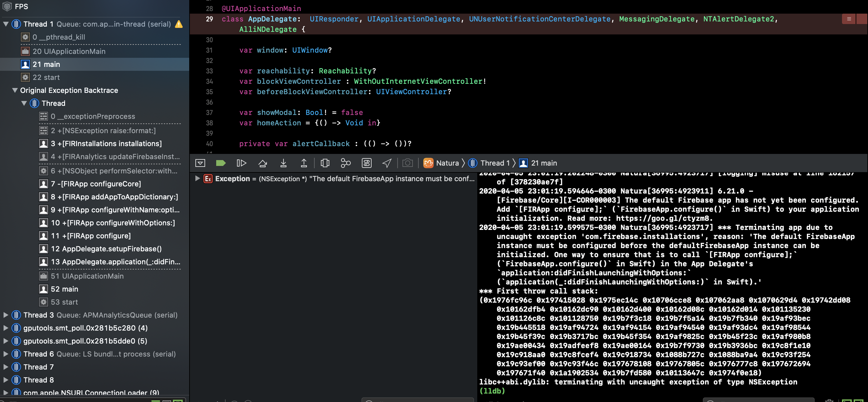Click the Step Over icon

click(x=262, y=163)
